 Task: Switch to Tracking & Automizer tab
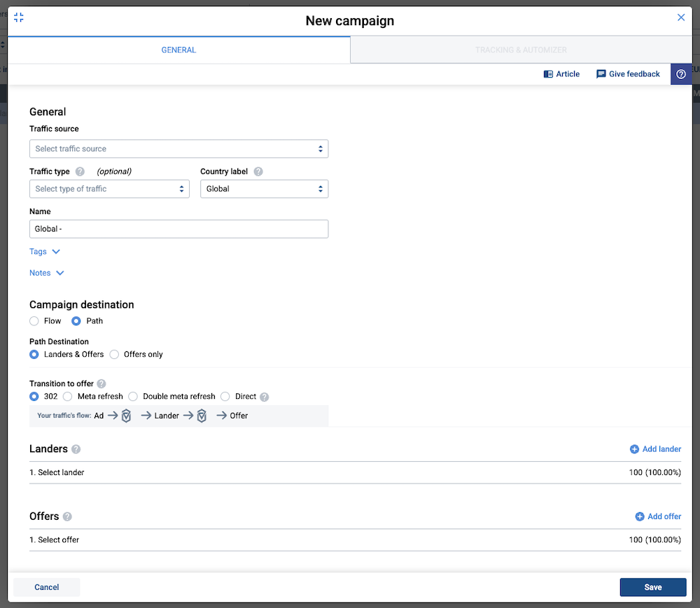click(521, 50)
